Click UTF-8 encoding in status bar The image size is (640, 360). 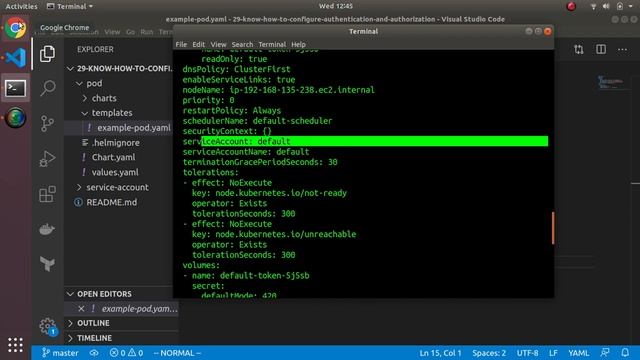point(527,353)
